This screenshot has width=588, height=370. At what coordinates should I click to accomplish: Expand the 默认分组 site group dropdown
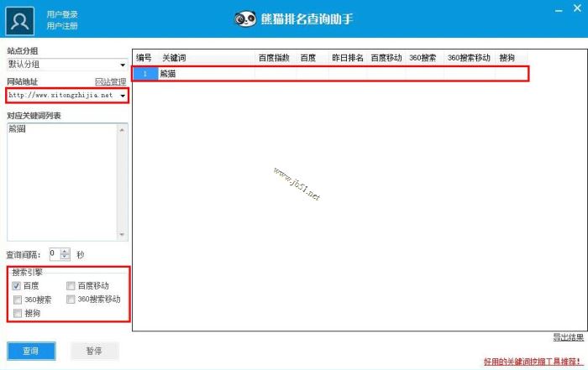coord(123,65)
